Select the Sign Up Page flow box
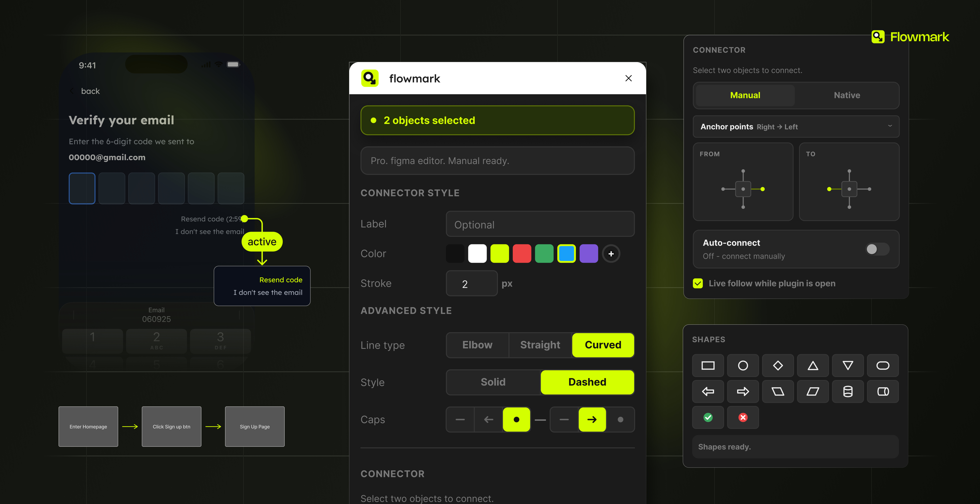Image resolution: width=980 pixels, height=504 pixels. pos(255,427)
